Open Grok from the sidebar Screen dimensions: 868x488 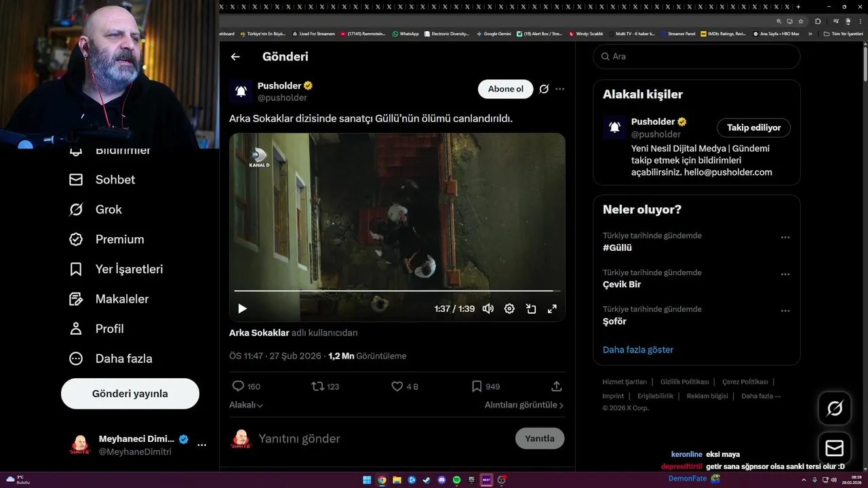pos(95,209)
